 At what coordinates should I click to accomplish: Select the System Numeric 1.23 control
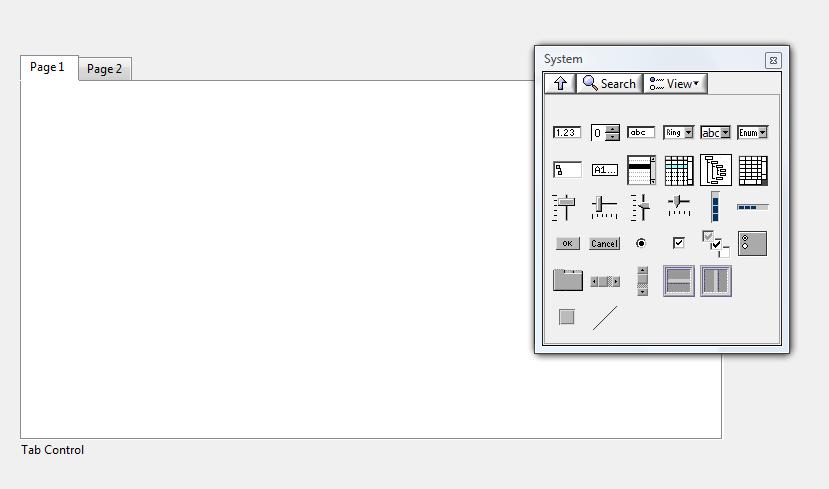(566, 132)
